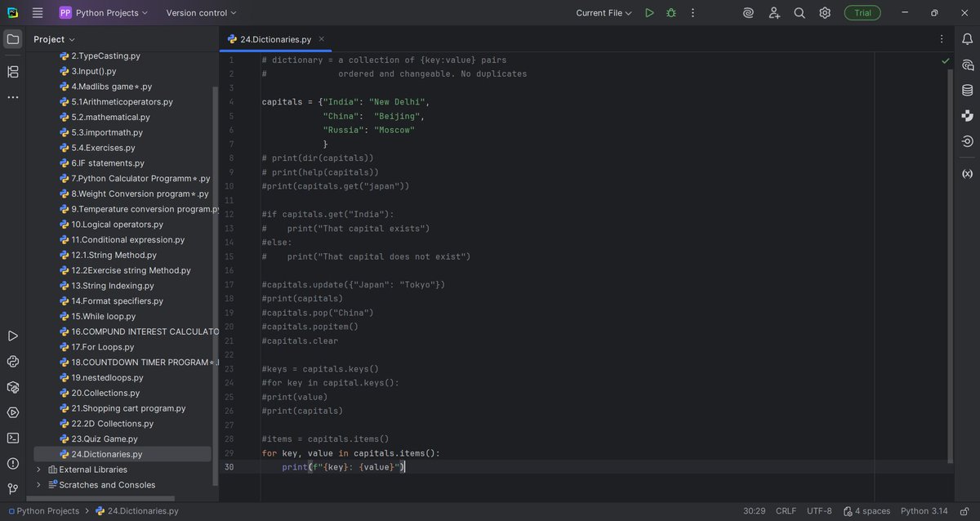
Task: Open the AI Assistant swirl icon in toolbar
Action: pos(748,13)
